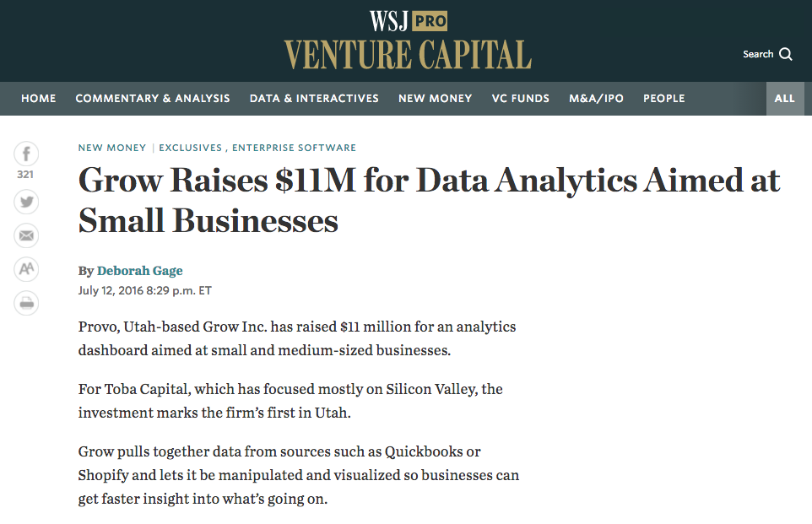
Task: Go to the People section
Action: coord(664,99)
